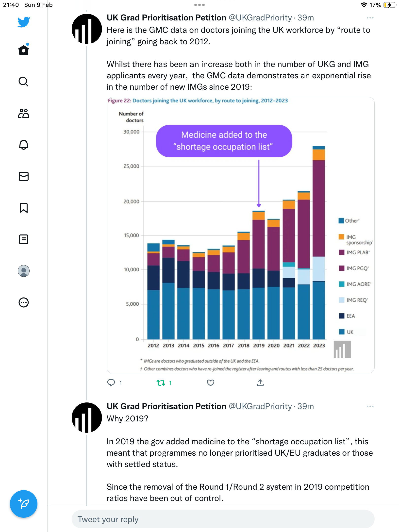
Task: Click the 'Tweet your reply' field
Action: pyautogui.click(x=223, y=519)
